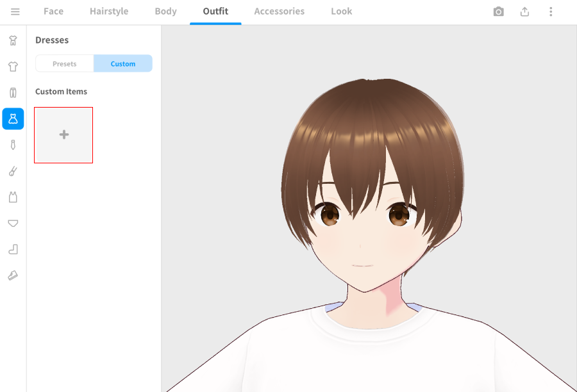Select the socks category icon

13,249
